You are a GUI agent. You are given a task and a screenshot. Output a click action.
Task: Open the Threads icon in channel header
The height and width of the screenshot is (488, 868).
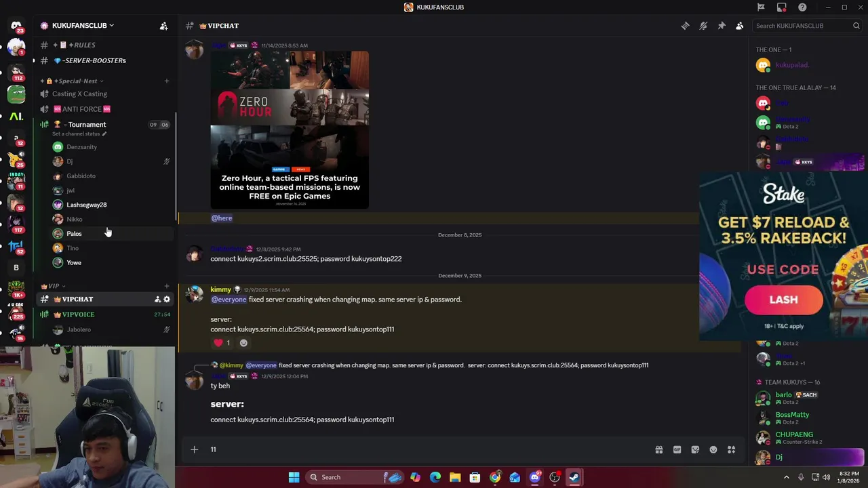coord(685,26)
